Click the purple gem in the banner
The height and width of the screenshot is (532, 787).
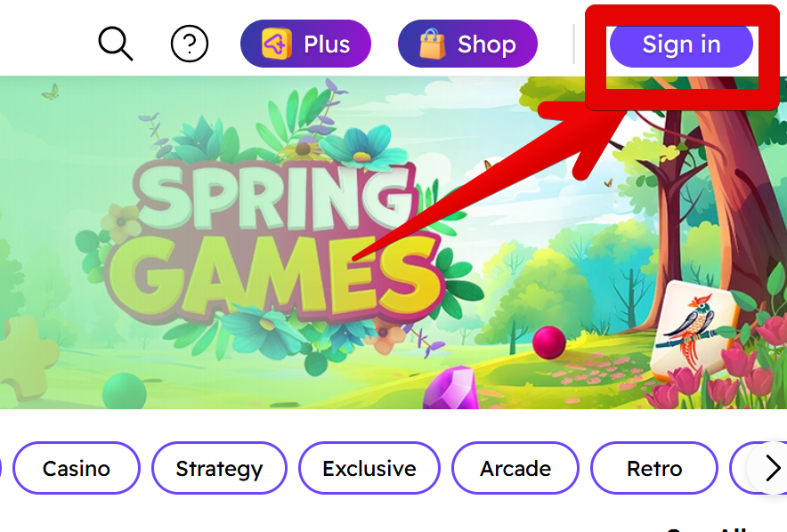[450, 389]
